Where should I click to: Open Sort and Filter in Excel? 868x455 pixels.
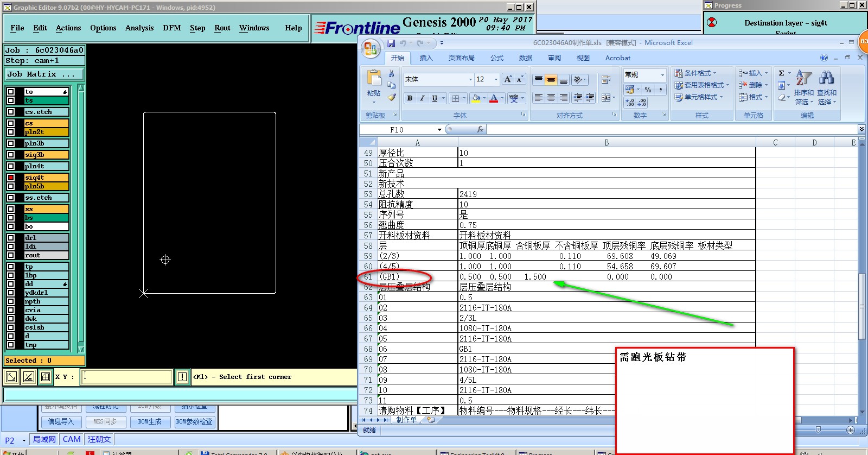pos(804,87)
